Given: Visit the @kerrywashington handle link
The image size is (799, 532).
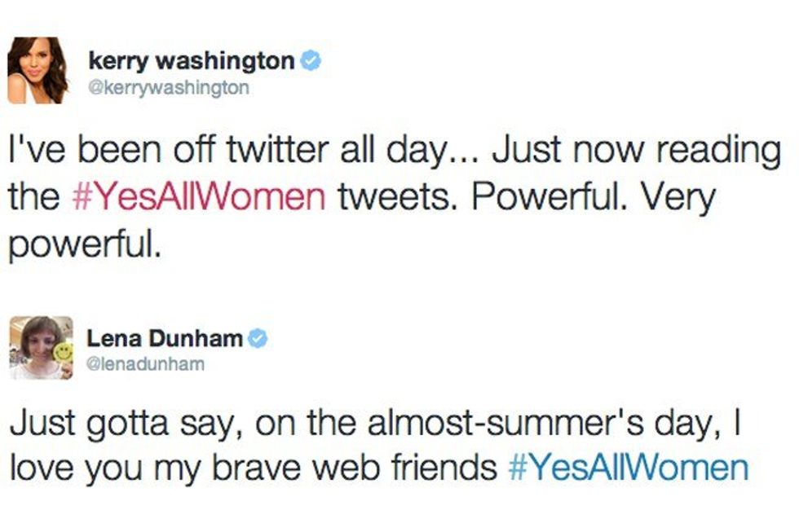Looking at the screenshot, I should click(169, 87).
